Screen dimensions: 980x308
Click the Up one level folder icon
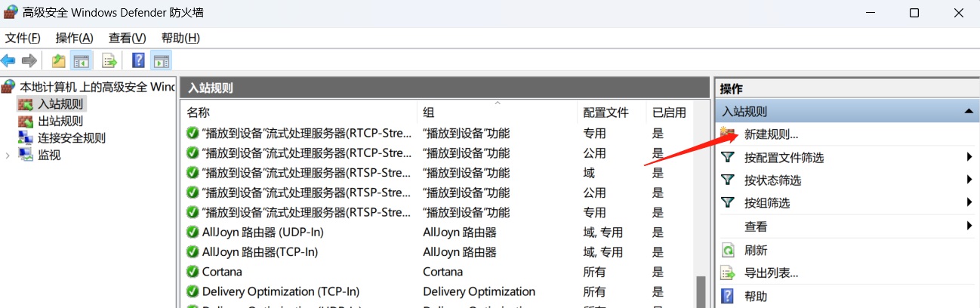58,60
